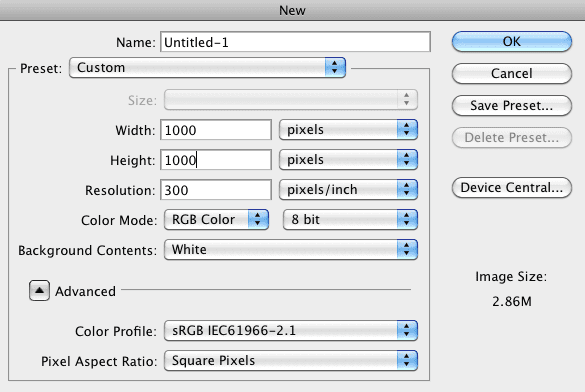The height and width of the screenshot is (392, 585).
Task: Open the Preset dropdown showing Custom
Action: (x=207, y=68)
